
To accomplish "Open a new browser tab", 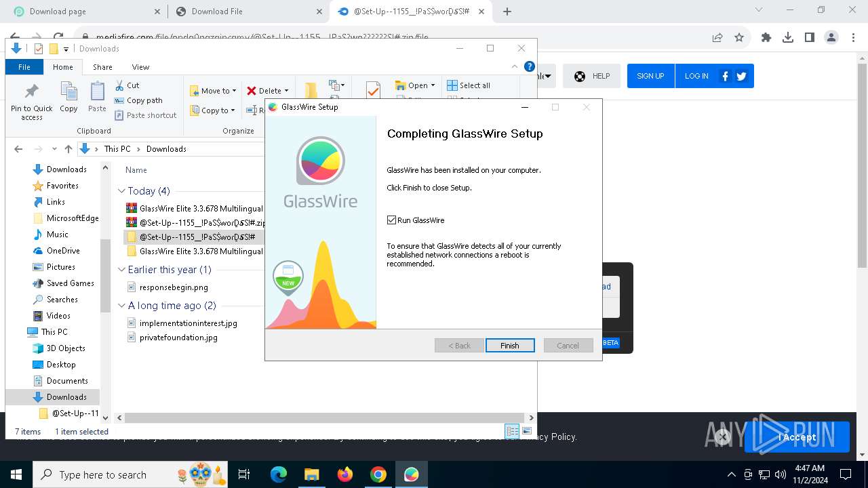I will coord(507,12).
